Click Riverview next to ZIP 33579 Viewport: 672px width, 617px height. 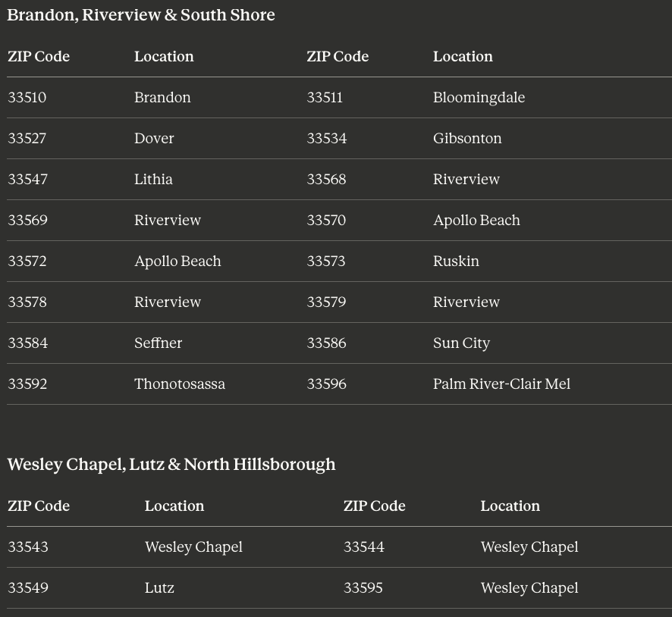466,302
